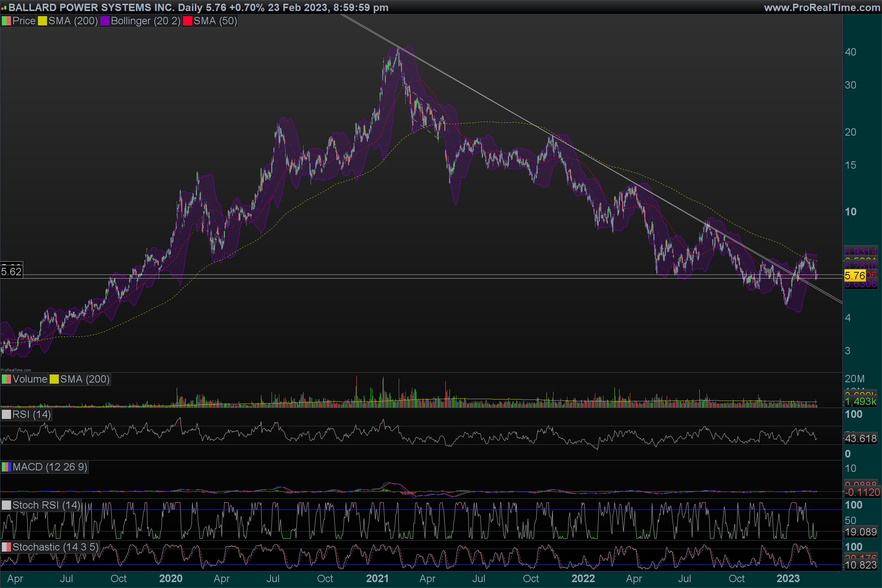Click the 43.618 RSI value label
Image resolution: width=882 pixels, height=588 pixels.
tap(861, 438)
